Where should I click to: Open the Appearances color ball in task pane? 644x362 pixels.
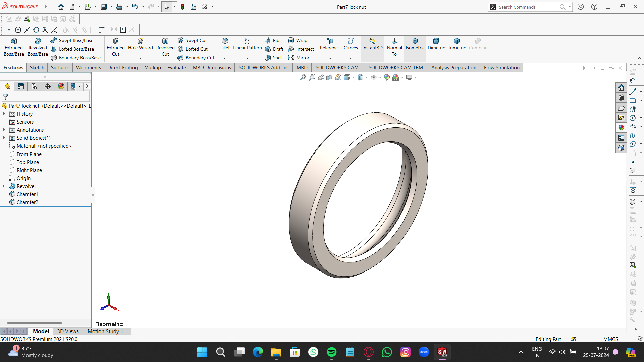click(621, 127)
